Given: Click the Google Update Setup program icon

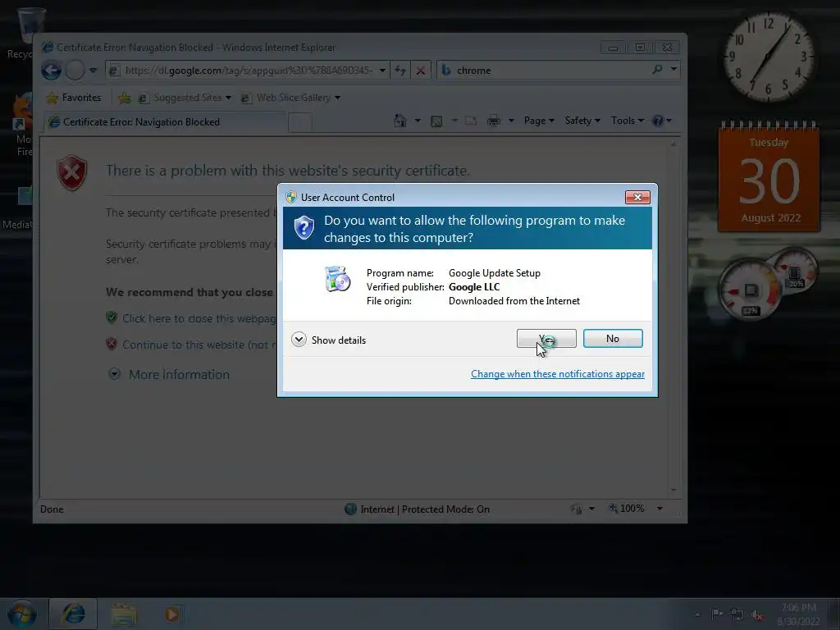Looking at the screenshot, I should click(337, 279).
